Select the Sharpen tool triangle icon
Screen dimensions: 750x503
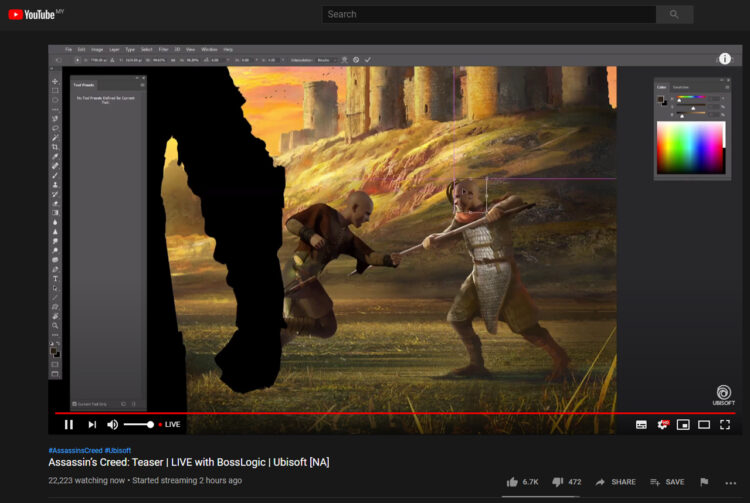55,231
